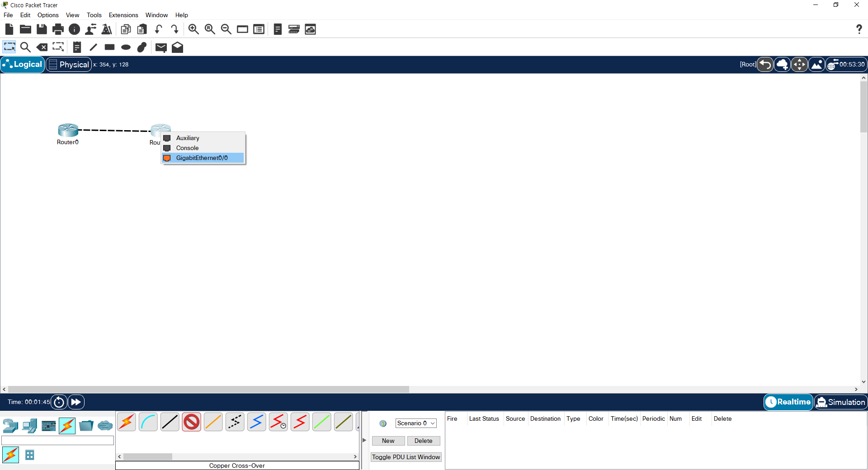Open the user profile icon
The image size is (868, 470).
pyautogui.click(x=90, y=29)
